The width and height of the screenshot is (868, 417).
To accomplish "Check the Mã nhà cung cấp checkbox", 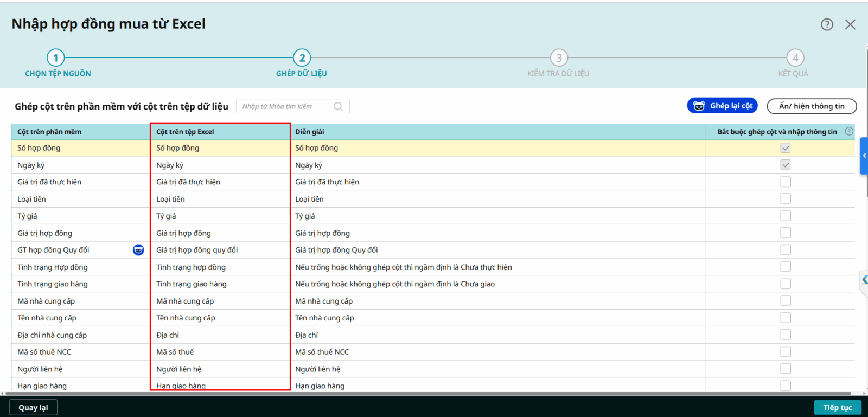I will 786,301.
